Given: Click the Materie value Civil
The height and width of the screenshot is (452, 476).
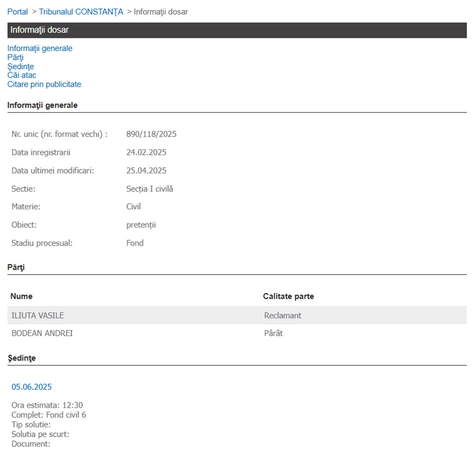Looking at the screenshot, I should point(133,207).
